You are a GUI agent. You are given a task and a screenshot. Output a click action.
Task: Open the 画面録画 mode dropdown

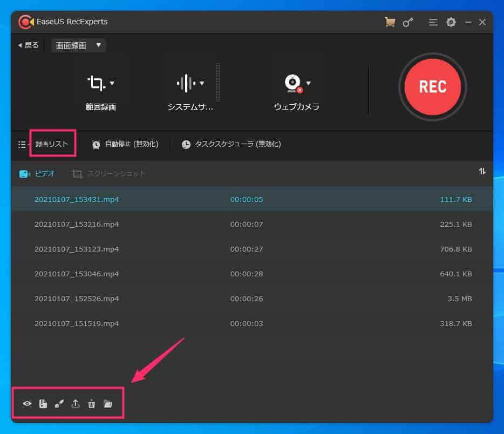pos(78,45)
